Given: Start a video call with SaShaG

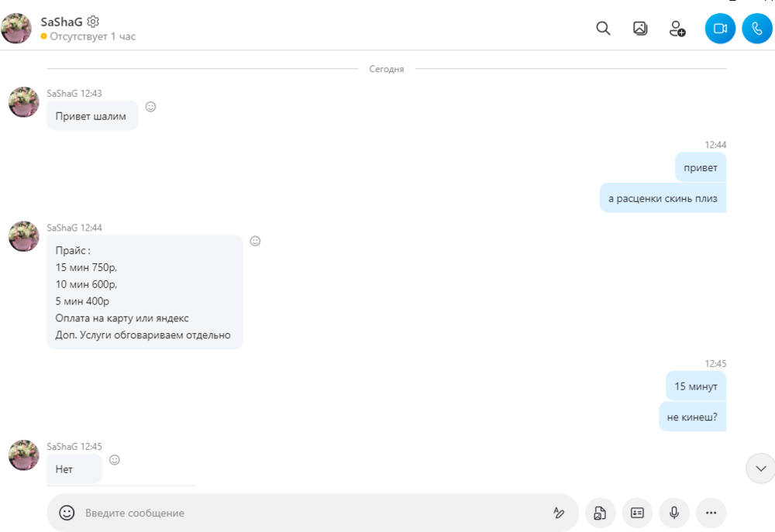Looking at the screenshot, I should pos(719,29).
